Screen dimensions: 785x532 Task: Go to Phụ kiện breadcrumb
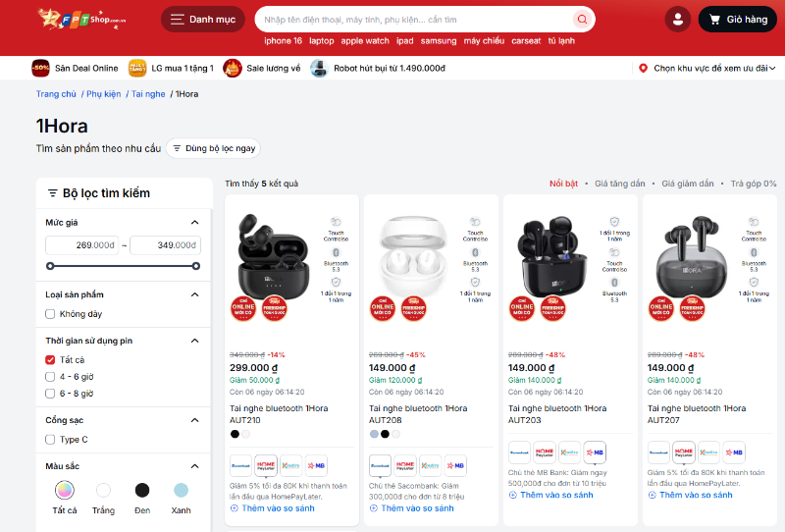click(x=104, y=94)
